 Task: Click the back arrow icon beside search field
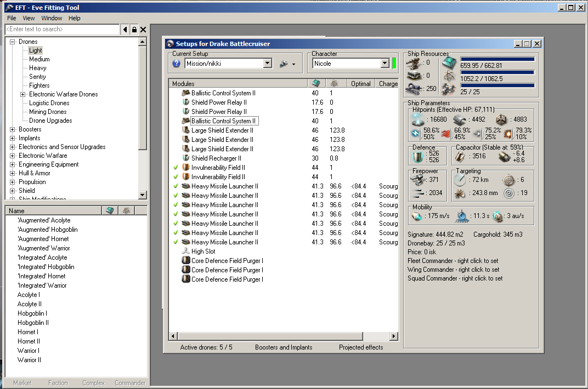[x=125, y=29]
